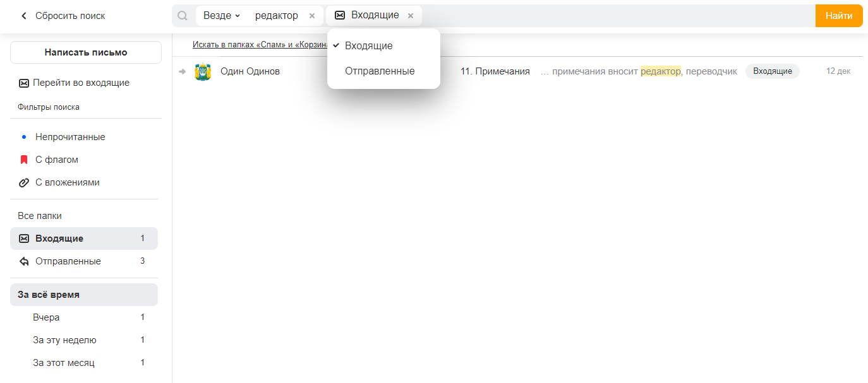Open the Спам and Корзина search link
The height and width of the screenshot is (383, 868).
point(259,45)
